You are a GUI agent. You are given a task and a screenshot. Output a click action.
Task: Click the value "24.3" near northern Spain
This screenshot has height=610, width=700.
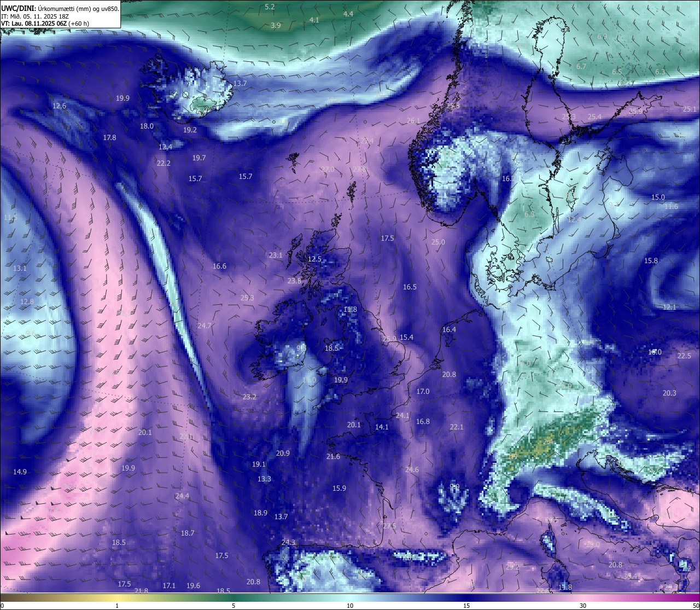288,542
